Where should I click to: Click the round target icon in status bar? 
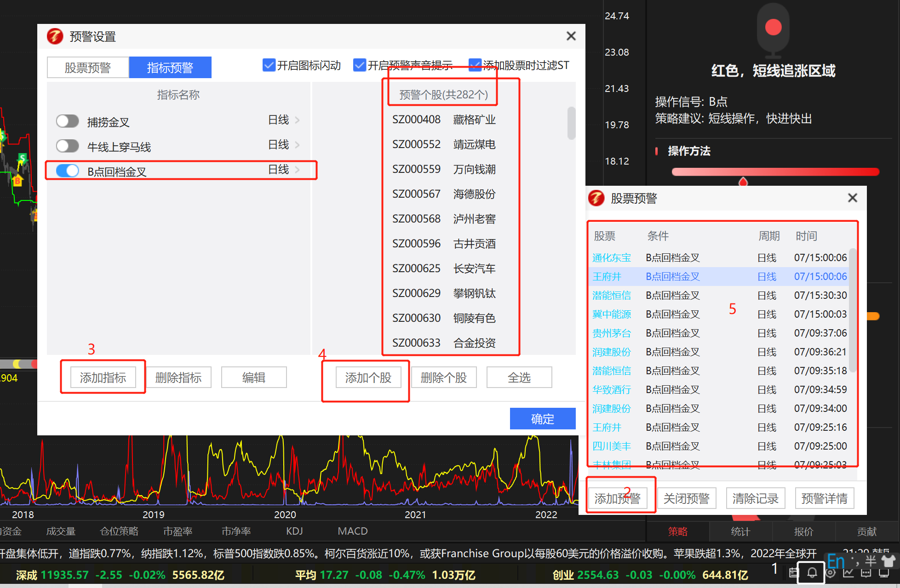coord(831,572)
